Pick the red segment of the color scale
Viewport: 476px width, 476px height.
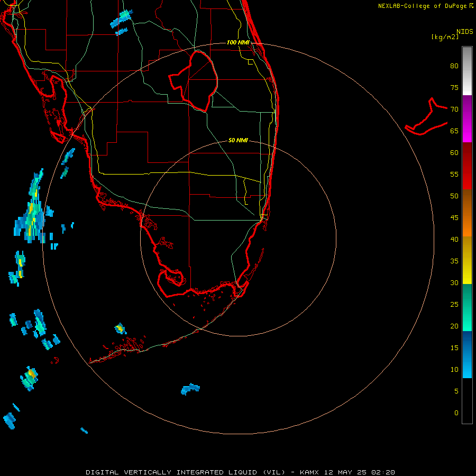pyautogui.click(x=467, y=166)
